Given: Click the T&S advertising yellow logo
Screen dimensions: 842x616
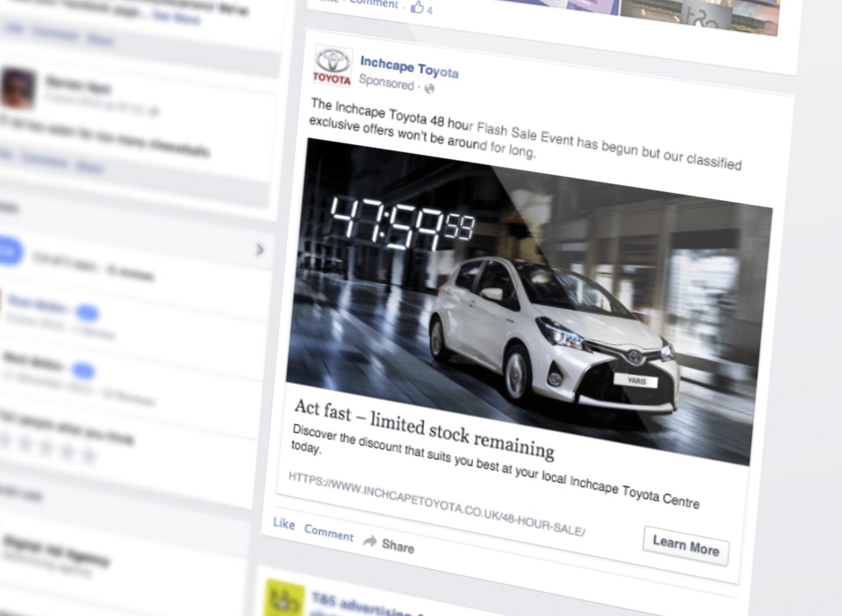Looking at the screenshot, I should coord(284,598).
